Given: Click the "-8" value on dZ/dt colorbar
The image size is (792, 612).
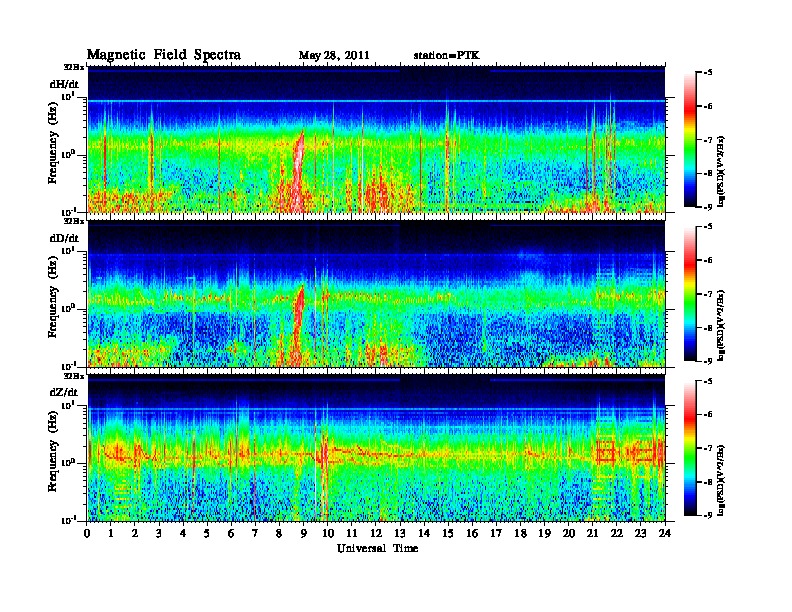Looking at the screenshot, I should click(x=708, y=482).
